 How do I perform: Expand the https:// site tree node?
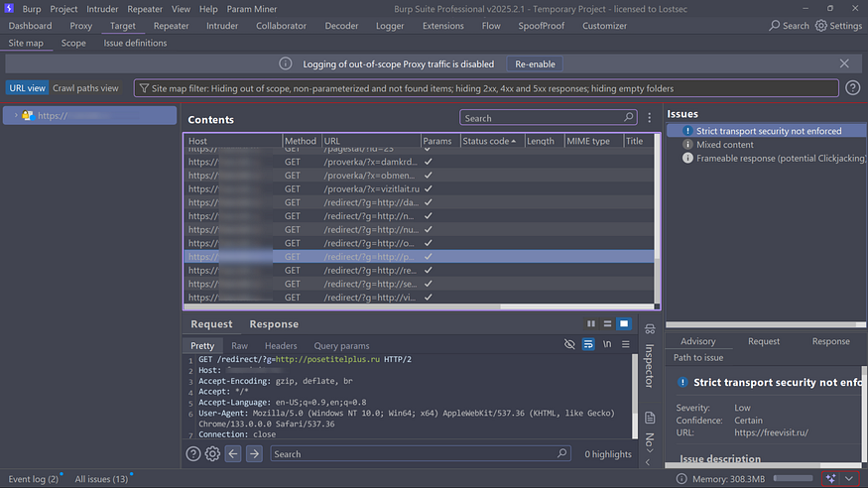[16, 115]
